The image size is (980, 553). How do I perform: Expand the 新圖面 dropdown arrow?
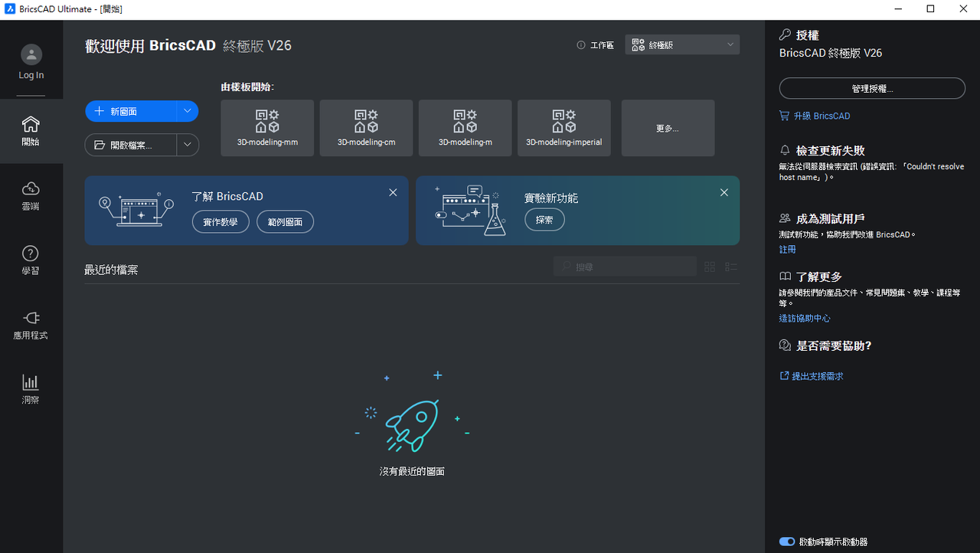(188, 111)
